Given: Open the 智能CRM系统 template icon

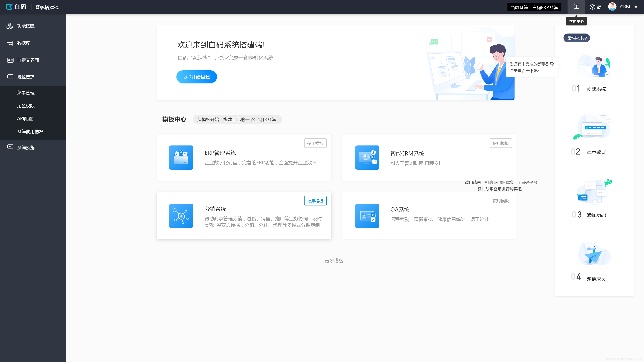Looking at the screenshot, I should 367,157.
